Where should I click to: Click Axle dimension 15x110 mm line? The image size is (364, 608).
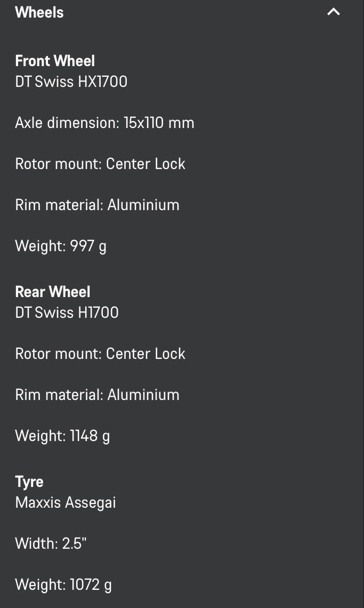[104, 123]
